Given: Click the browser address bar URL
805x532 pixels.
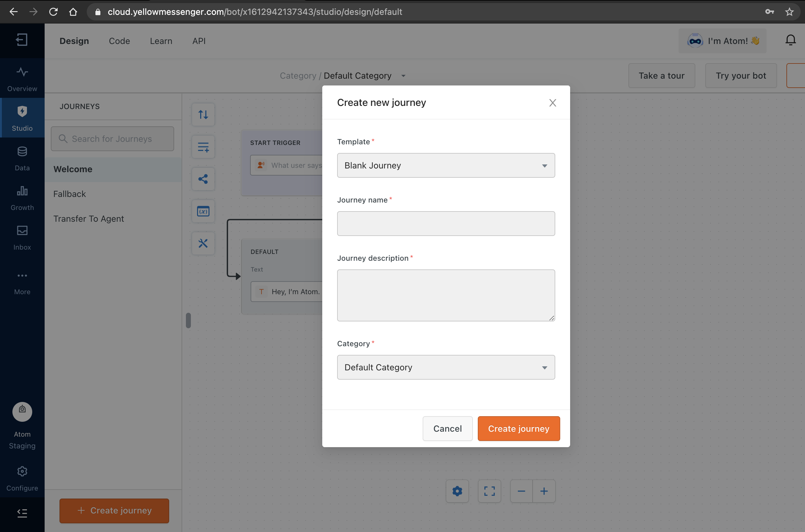Looking at the screenshot, I should coord(255,12).
